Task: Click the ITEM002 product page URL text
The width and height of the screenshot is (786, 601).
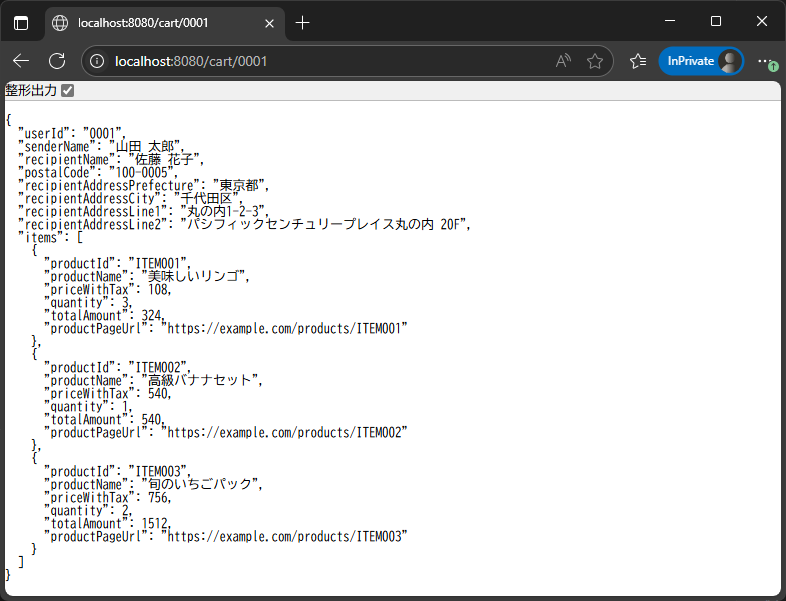Action: (x=284, y=433)
